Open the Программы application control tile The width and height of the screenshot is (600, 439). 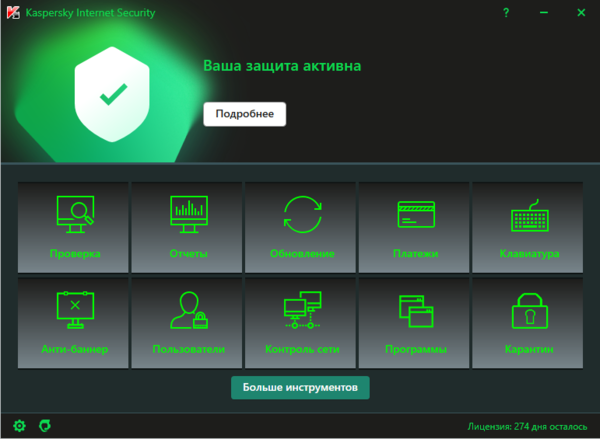(414, 323)
